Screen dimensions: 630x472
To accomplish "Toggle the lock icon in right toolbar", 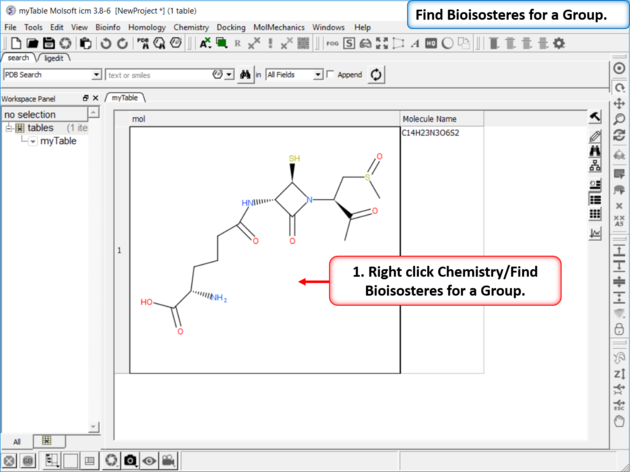I will 619,329.
